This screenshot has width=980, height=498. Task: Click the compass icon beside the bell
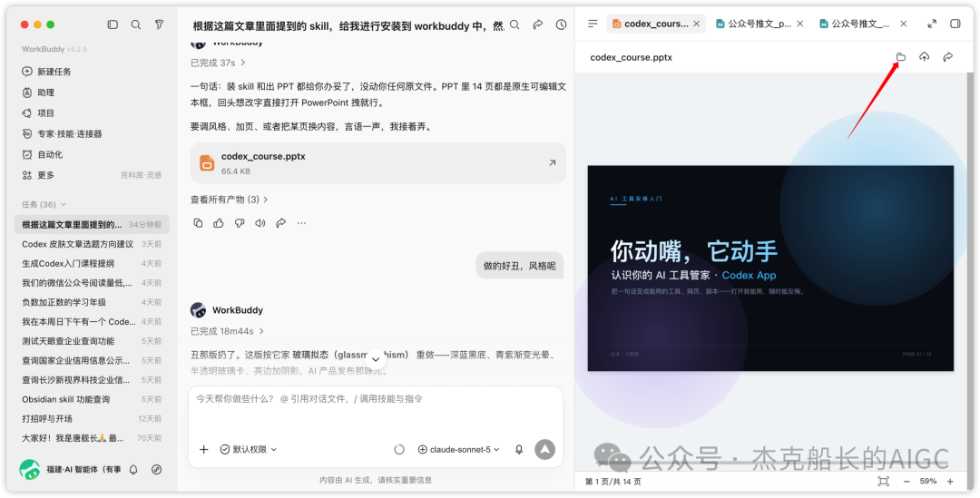[x=157, y=469]
